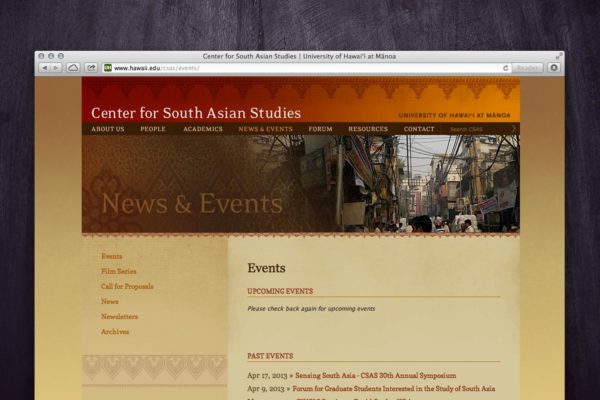Click the Share icon in Safari toolbar
600x400 pixels.
pos(91,68)
